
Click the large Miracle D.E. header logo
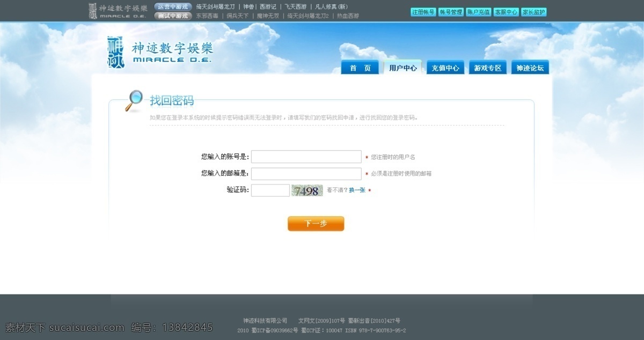pyautogui.click(x=160, y=52)
